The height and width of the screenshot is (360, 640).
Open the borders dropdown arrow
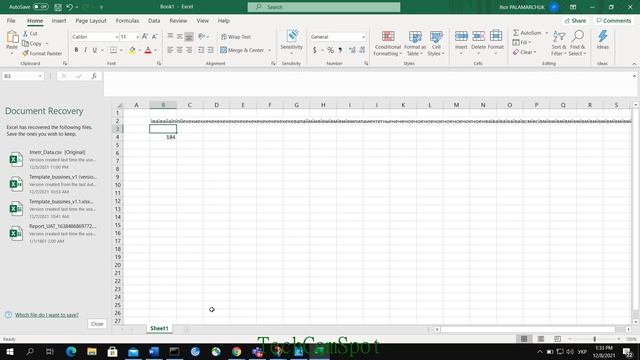[121, 50]
